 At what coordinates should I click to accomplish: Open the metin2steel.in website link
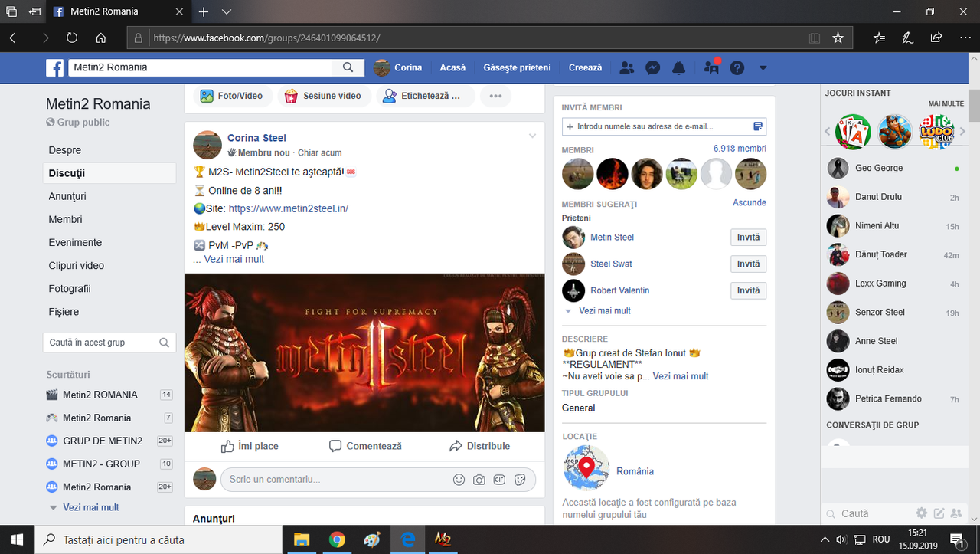tap(289, 208)
